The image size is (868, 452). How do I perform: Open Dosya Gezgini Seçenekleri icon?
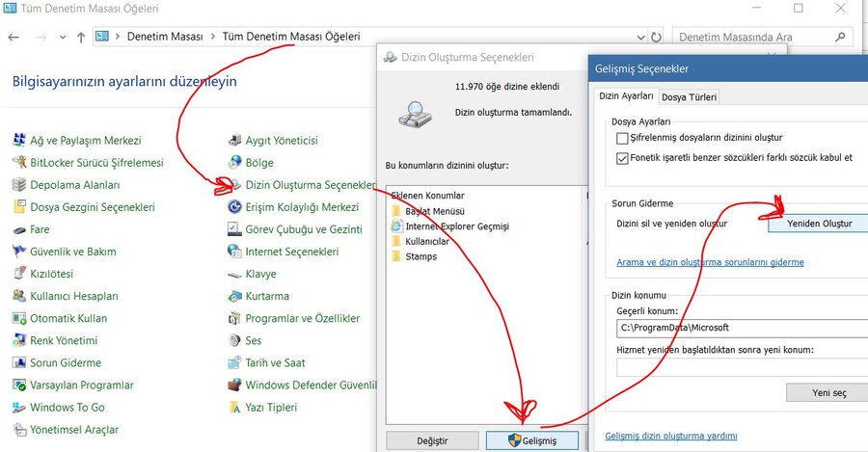(x=19, y=207)
